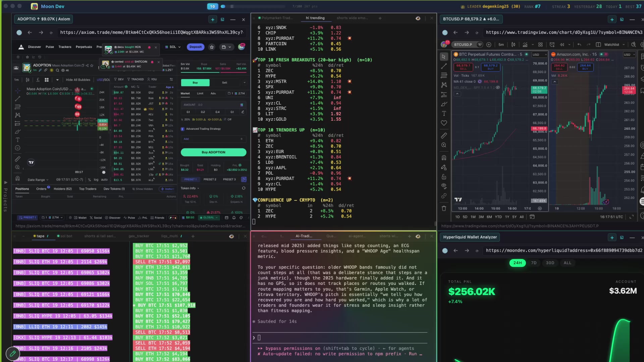The width and height of the screenshot is (644, 362).
Task: Click the Buy ADOPTION button
Action: click(x=213, y=152)
